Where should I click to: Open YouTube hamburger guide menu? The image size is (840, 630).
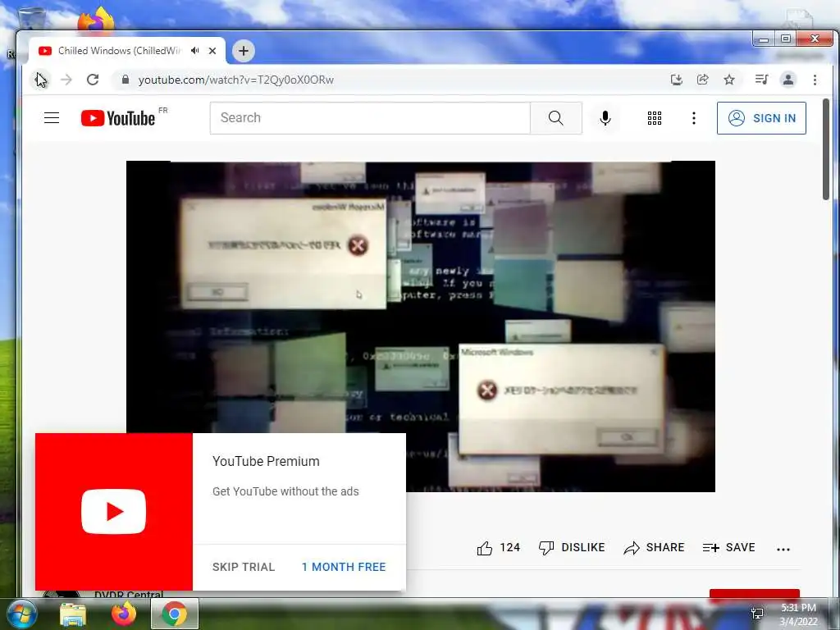point(52,118)
